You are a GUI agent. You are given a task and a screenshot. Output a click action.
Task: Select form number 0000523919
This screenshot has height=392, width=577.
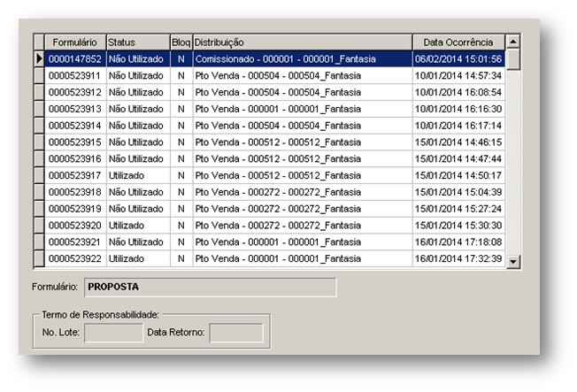tap(75, 209)
